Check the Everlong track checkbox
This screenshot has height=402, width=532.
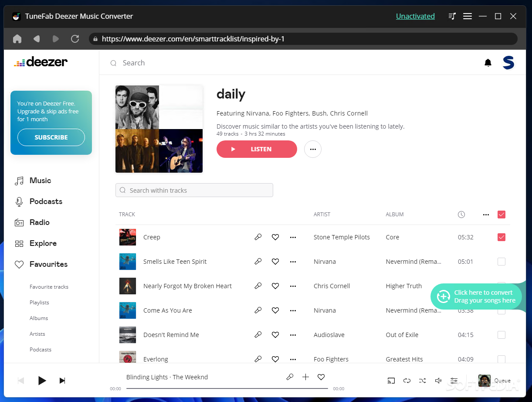[502, 359]
